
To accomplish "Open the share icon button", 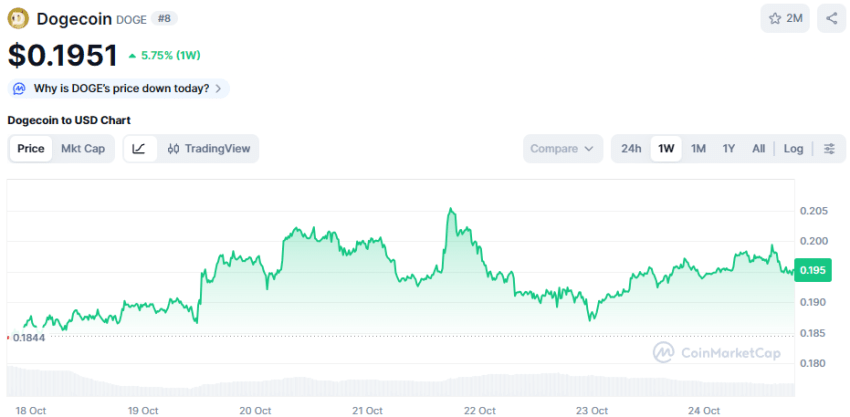I will pos(832,18).
